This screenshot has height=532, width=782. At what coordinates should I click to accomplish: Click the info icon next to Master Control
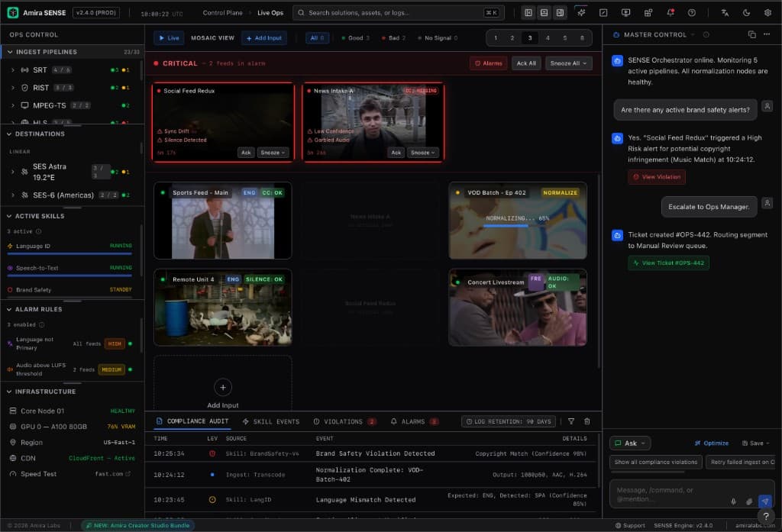click(706, 34)
